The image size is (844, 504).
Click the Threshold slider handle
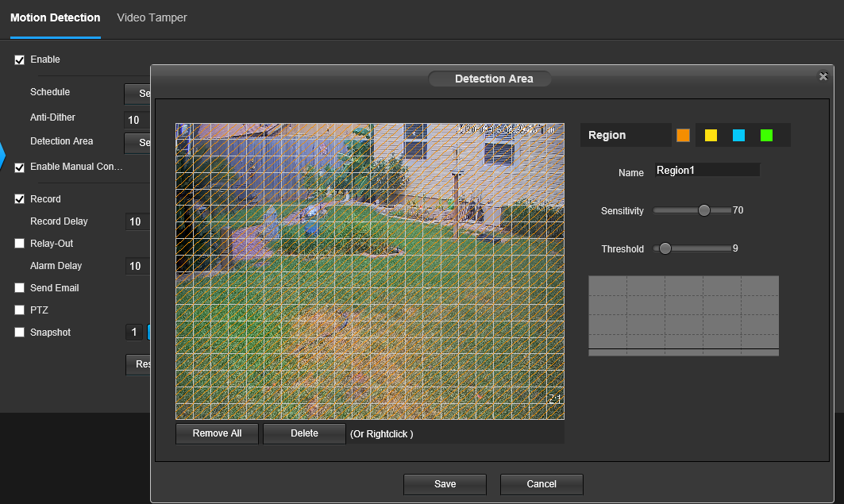pyautogui.click(x=665, y=248)
